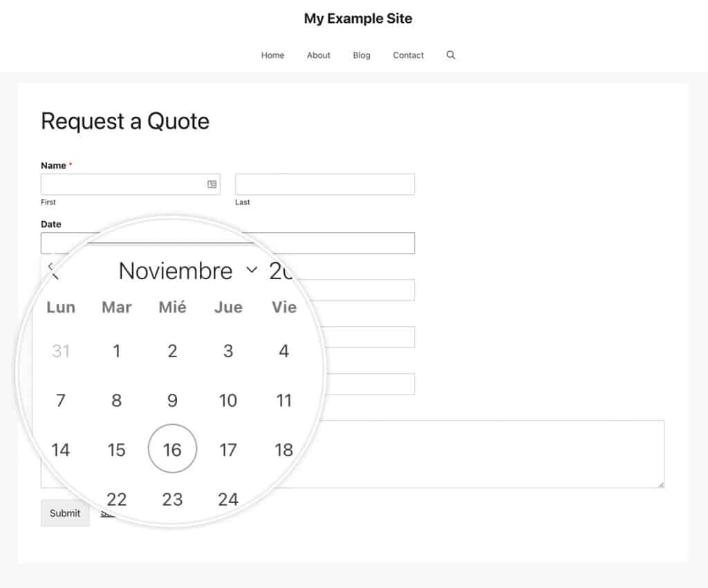
Task: Choose day 10 in the date picker
Action: (x=228, y=401)
